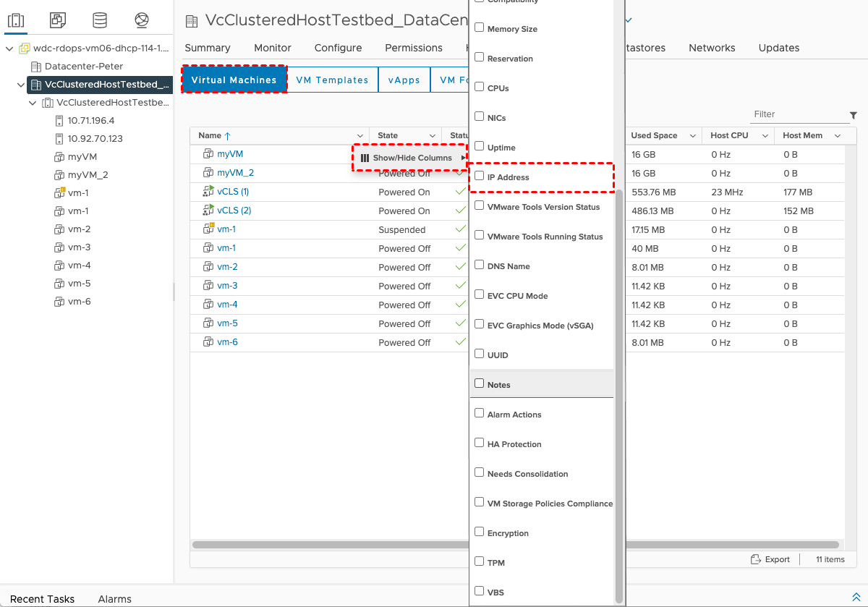The height and width of the screenshot is (607, 868).
Task: Click the vCenter server icon in tree
Action: (x=25, y=48)
